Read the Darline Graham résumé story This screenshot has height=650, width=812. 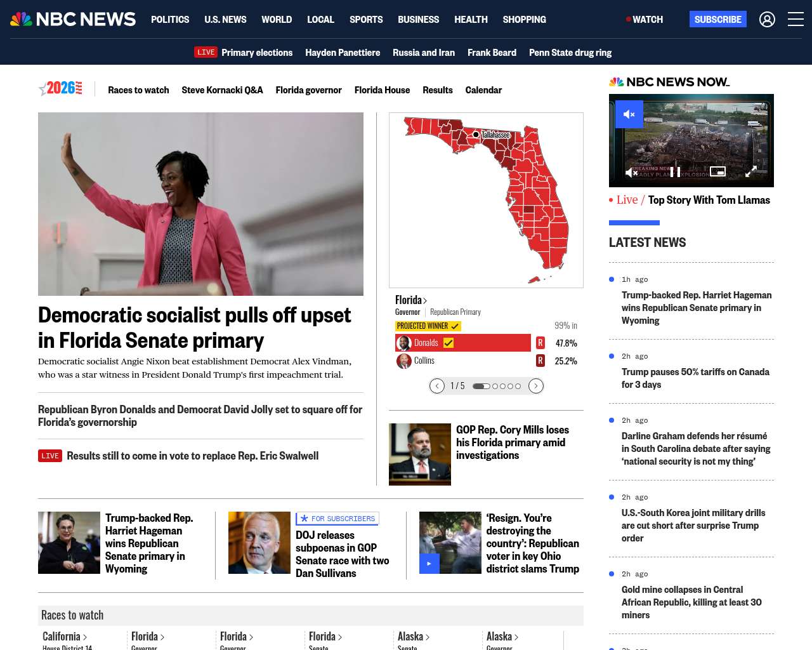pos(696,449)
